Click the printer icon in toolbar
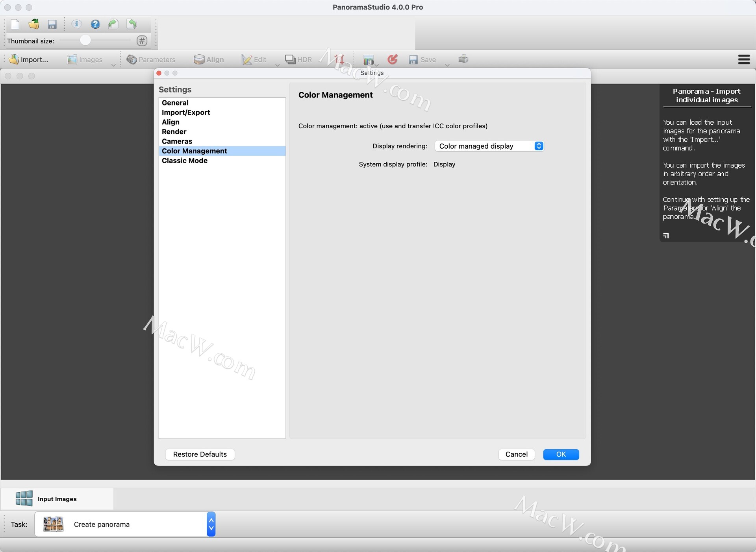Viewport: 756px width, 552px height. tap(463, 59)
